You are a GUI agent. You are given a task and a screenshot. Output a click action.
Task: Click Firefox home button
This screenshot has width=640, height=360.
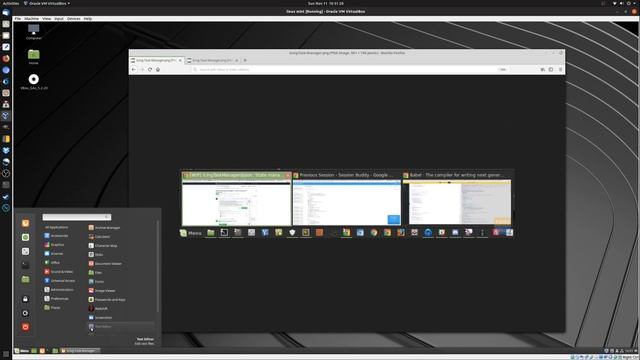[x=158, y=69]
